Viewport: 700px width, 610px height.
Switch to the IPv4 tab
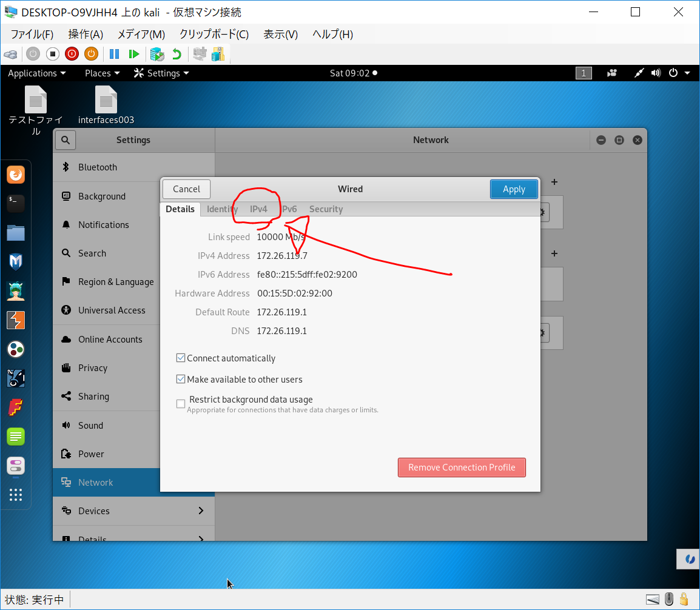pyautogui.click(x=258, y=209)
